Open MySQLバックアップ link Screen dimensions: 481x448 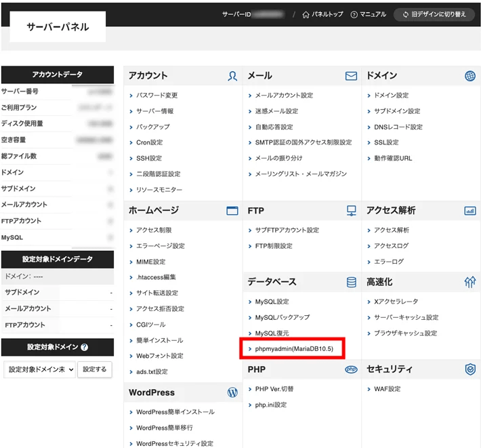pyautogui.click(x=283, y=318)
